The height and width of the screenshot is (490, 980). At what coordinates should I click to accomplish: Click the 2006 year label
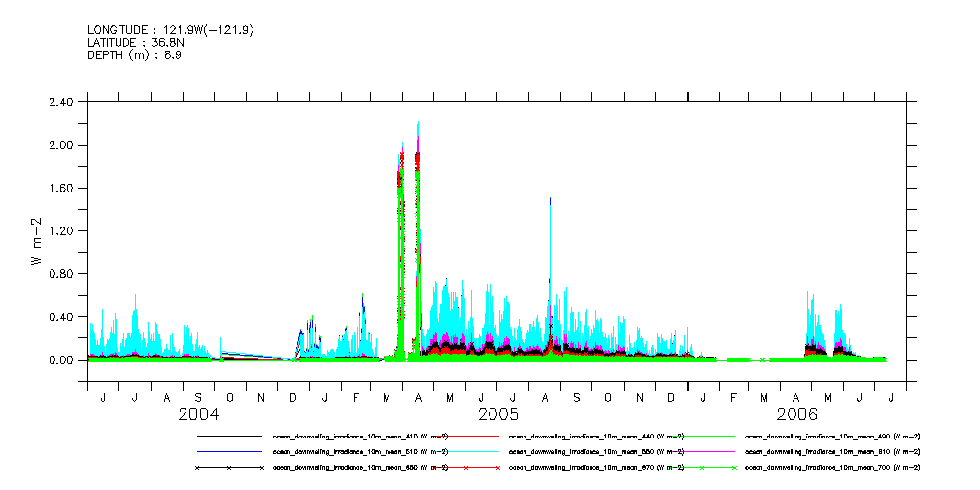(796, 415)
